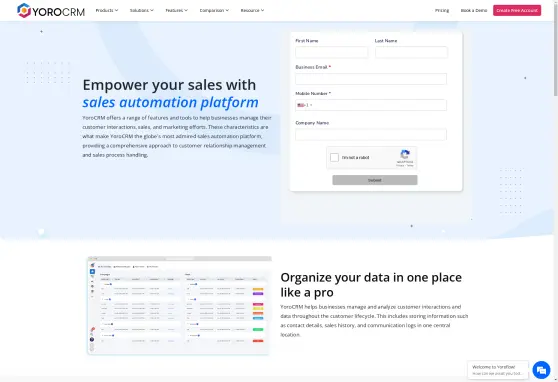Click the Welcome to Yoroflow chat message

[x=498, y=370]
